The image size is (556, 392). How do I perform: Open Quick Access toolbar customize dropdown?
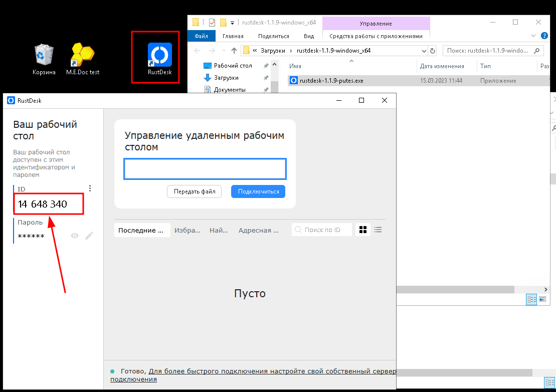point(232,23)
